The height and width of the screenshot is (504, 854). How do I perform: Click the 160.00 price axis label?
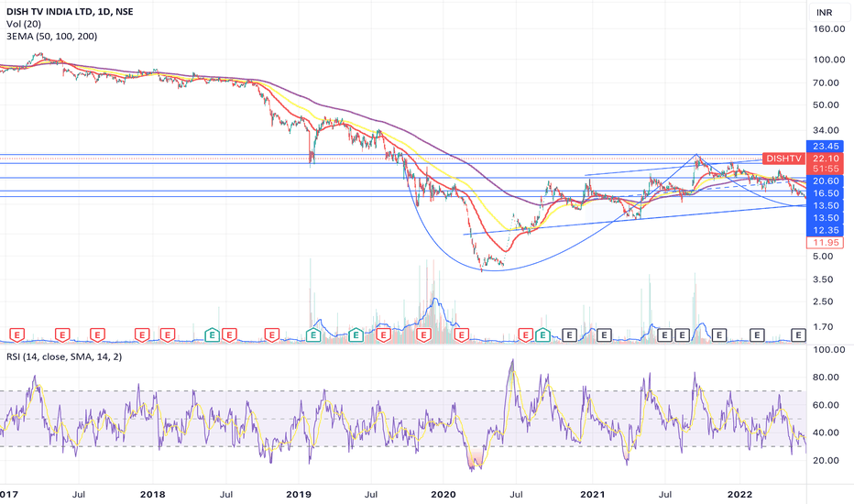pos(828,29)
